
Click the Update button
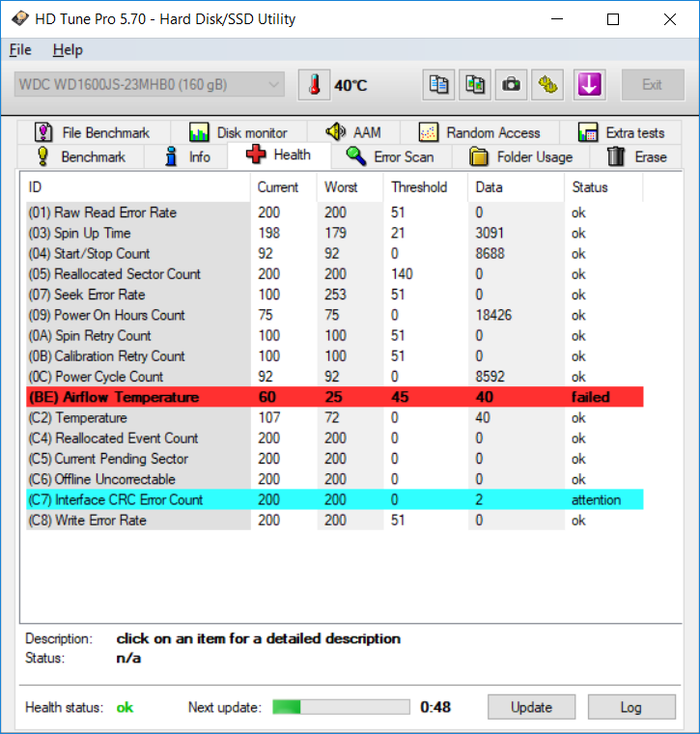[532, 707]
